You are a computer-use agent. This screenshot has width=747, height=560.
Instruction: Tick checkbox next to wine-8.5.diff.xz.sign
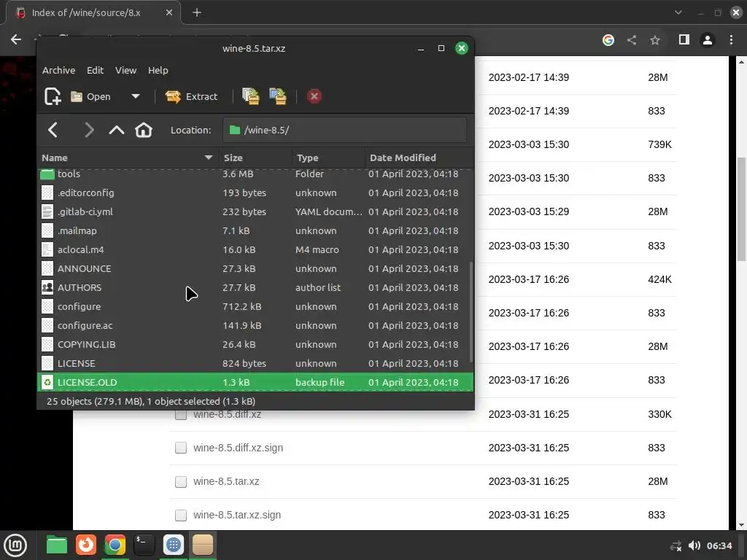coord(181,448)
